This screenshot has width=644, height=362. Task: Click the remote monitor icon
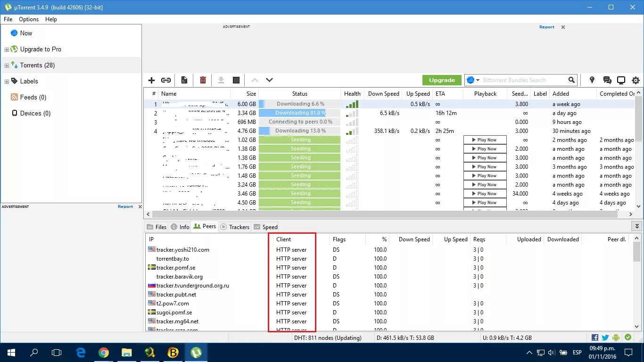tap(621, 80)
